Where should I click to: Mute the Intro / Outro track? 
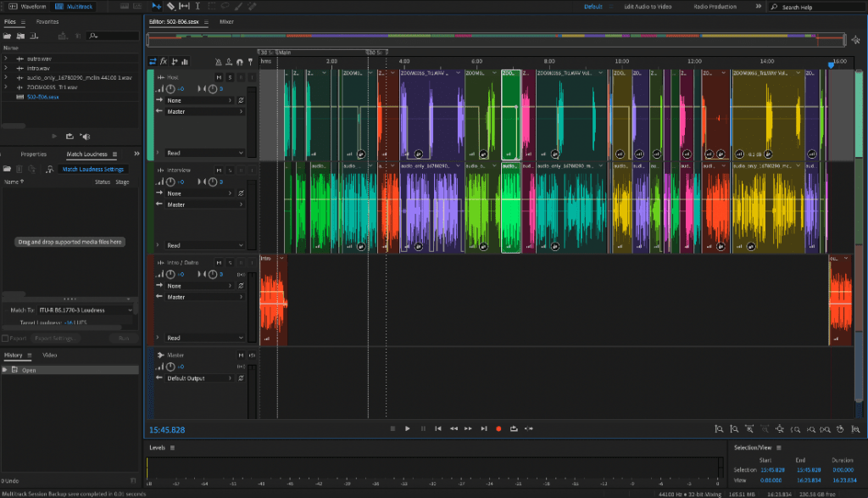tap(219, 262)
